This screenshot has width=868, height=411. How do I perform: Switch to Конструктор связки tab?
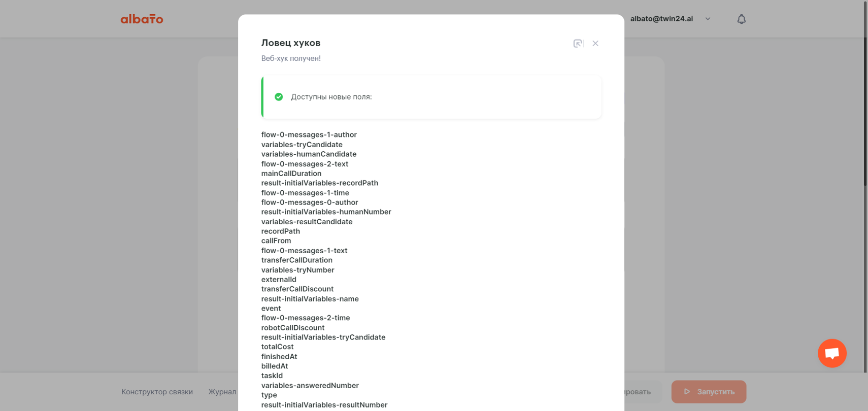coord(157,392)
